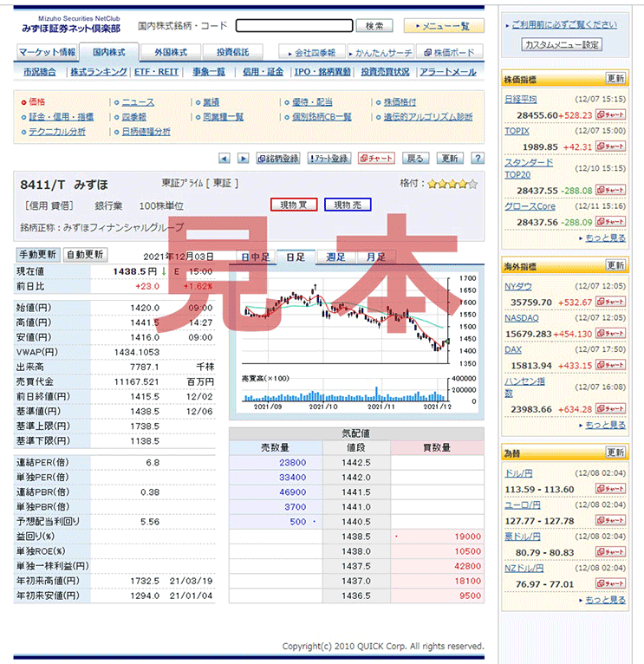
Task: Open 株価ボード
Action: click(x=450, y=53)
